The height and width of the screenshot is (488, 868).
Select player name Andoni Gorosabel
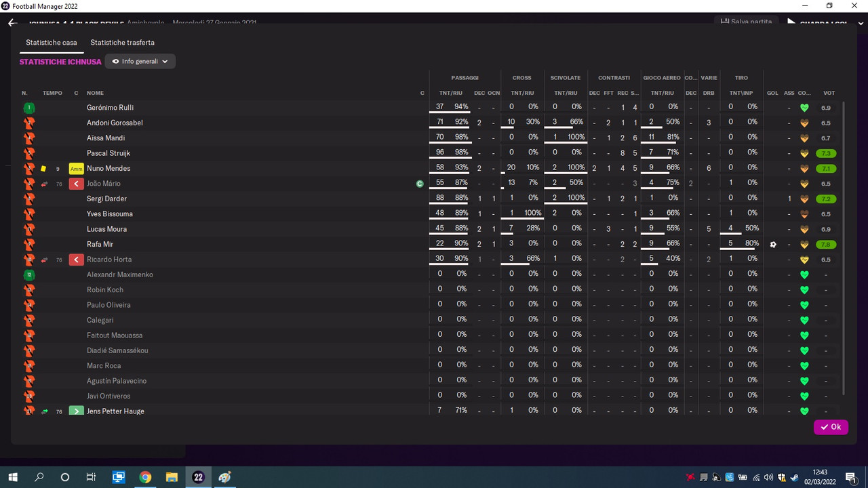pos(115,123)
